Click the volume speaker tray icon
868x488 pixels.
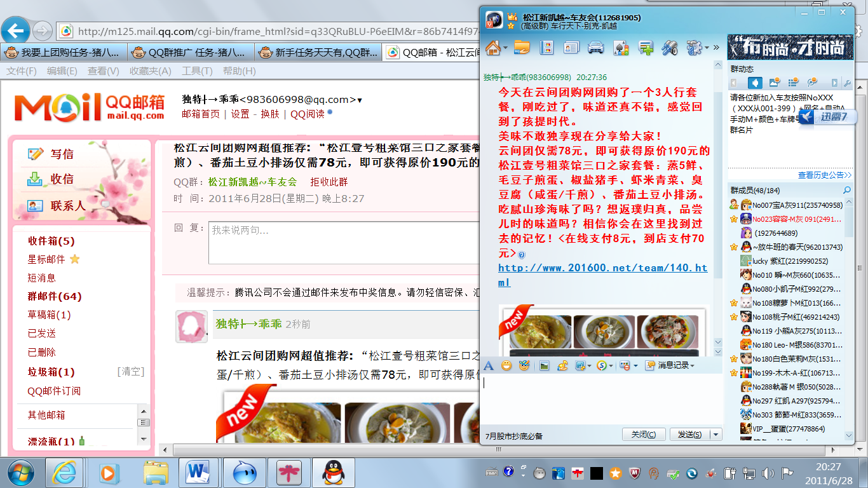click(769, 473)
